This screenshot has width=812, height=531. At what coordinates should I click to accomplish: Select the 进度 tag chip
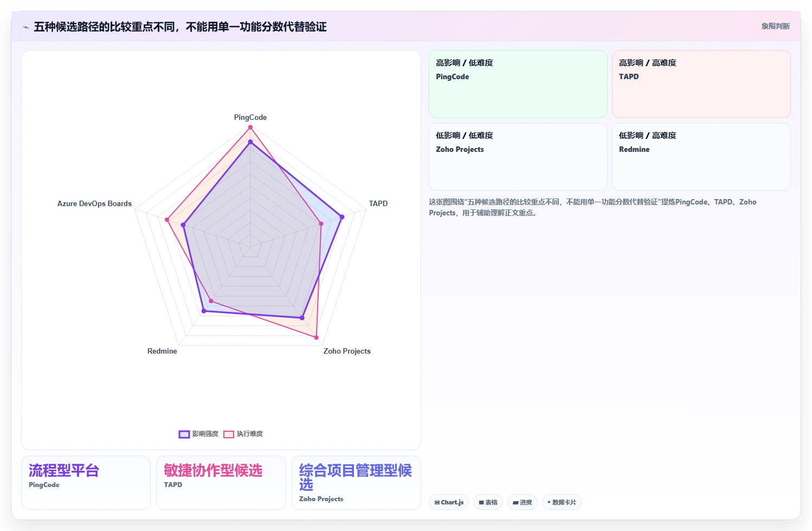point(523,502)
